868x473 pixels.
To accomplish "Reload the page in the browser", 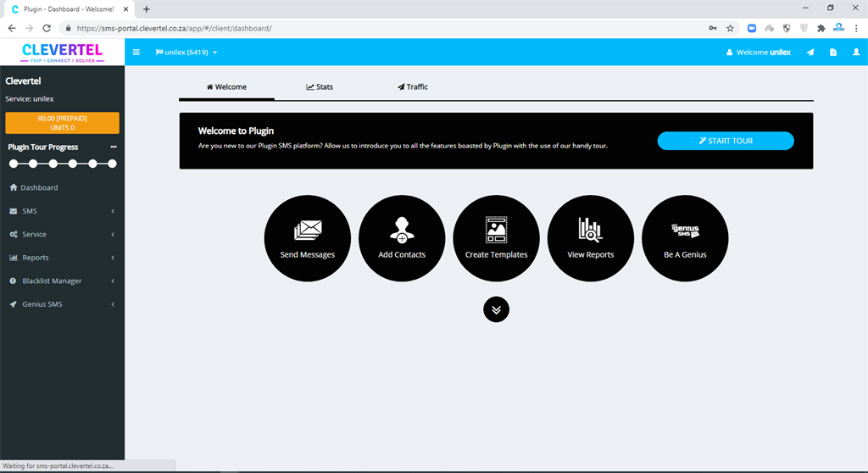I will tap(47, 28).
